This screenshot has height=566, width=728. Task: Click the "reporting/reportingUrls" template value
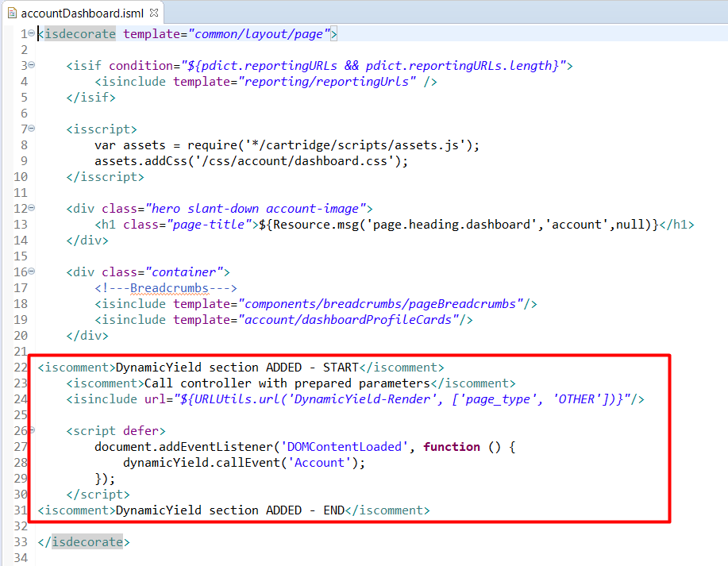327,82
